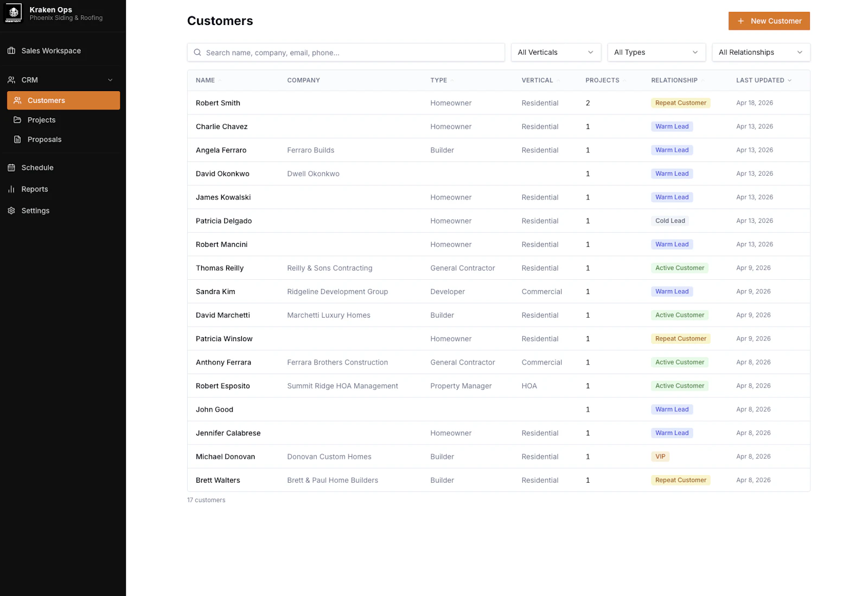Open the All Relationships dropdown
This screenshot has width=868, height=596.
(761, 53)
